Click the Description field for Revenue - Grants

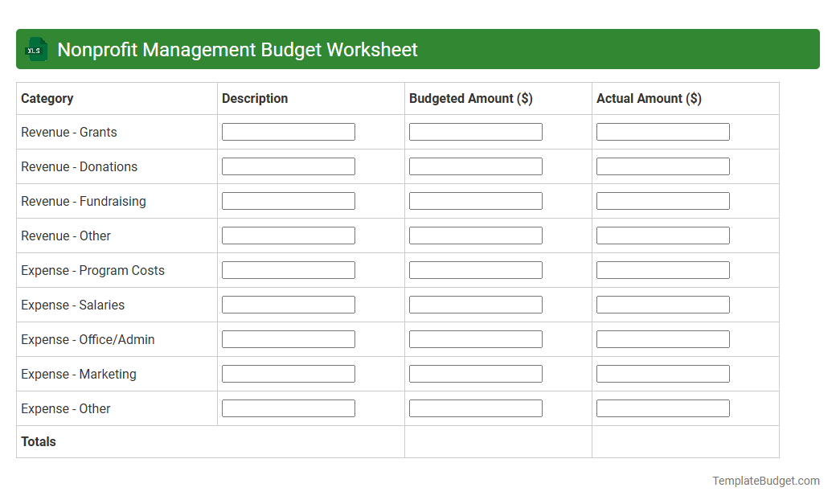coord(288,131)
